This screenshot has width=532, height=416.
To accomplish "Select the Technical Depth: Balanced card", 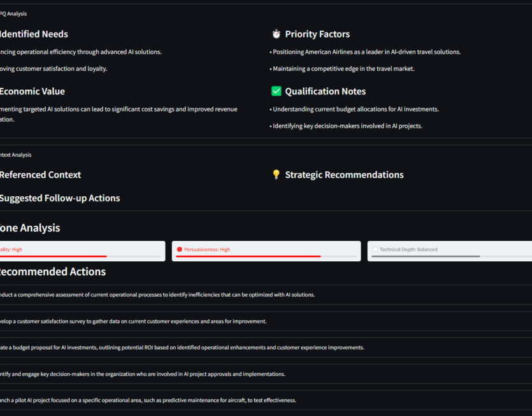I will 450,250.
